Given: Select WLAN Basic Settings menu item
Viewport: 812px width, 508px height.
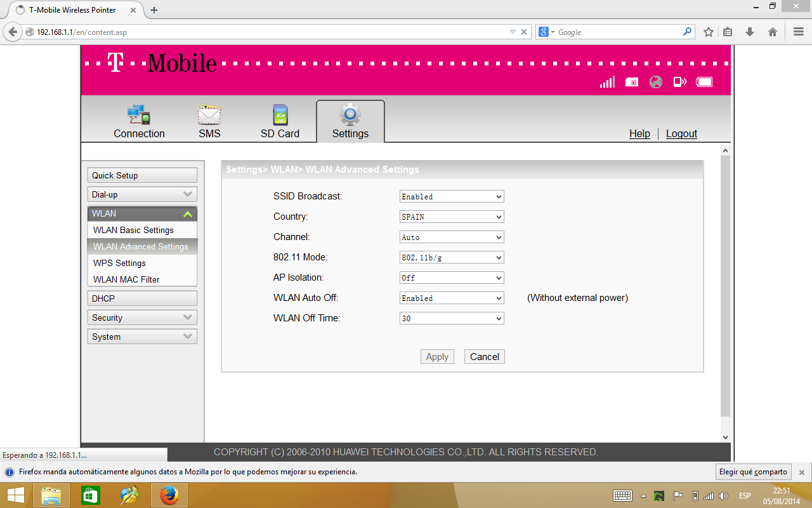Looking at the screenshot, I should (x=133, y=230).
